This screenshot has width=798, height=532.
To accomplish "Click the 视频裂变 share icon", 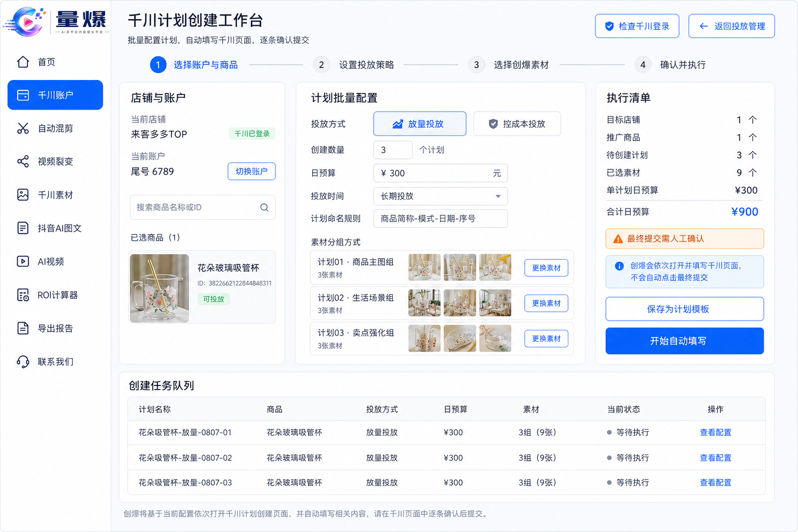I will click(x=23, y=162).
